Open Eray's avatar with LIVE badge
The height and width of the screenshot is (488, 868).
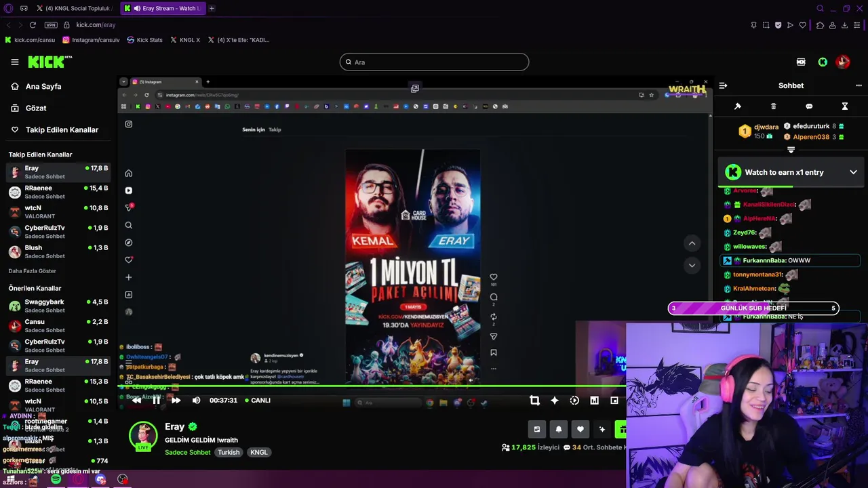click(x=143, y=436)
